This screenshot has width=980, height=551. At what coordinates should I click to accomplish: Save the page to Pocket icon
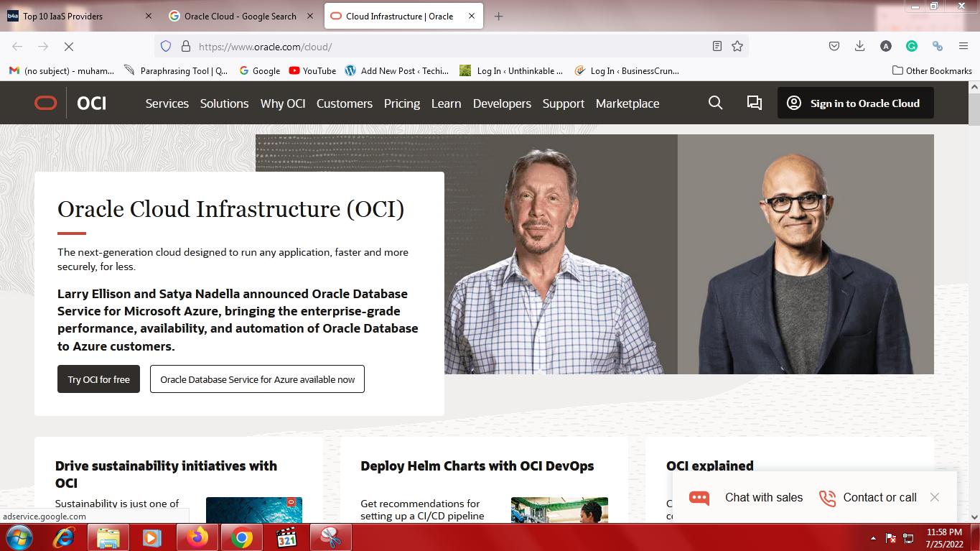834,46
